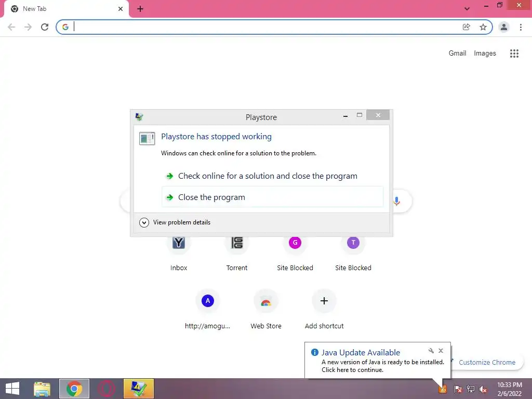Open the http://amogu... shortcut
Viewport: 532px width, 399px height.
(208, 310)
